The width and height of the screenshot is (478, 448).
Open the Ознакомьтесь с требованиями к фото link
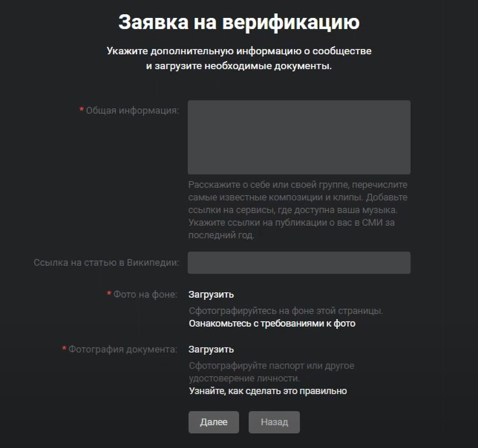click(272, 323)
